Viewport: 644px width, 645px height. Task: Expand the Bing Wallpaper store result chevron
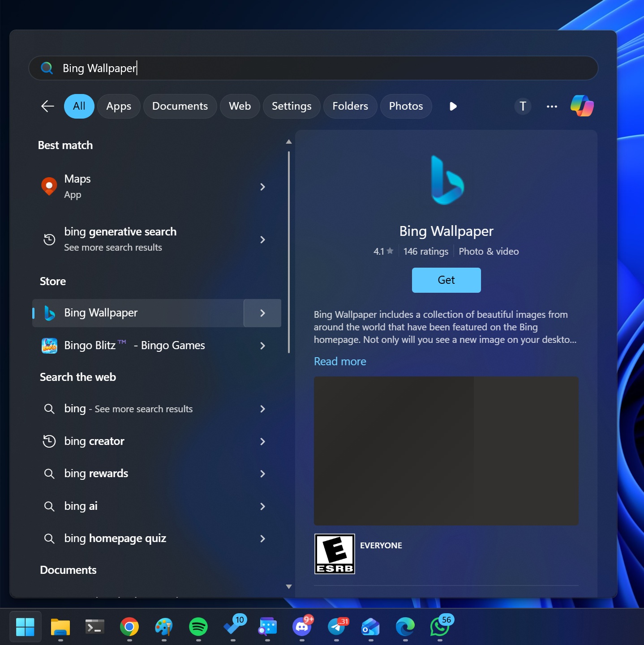point(262,313)
